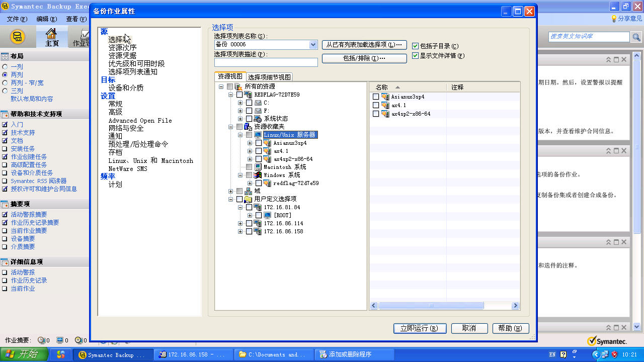Click the 系统状态 icon in tree
644x362 pixels.
pyautogui.click(x=258, y=119)
